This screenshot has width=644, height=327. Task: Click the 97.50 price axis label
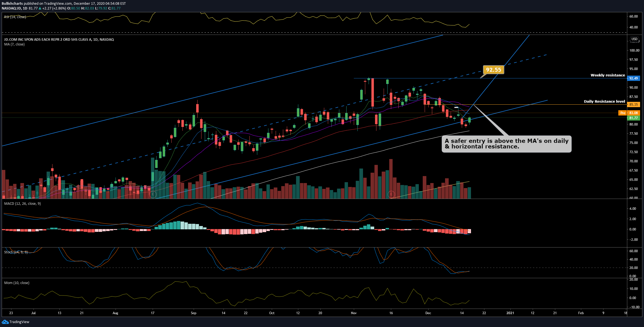pos(634,60)
